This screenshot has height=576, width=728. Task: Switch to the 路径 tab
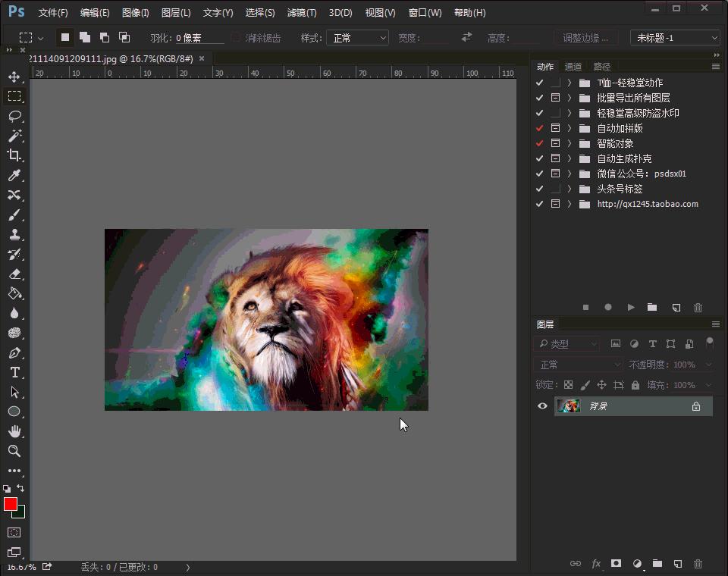point(601,66)
